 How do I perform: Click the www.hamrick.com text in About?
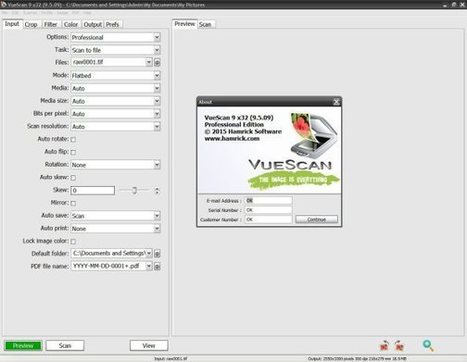pos(232,139)
